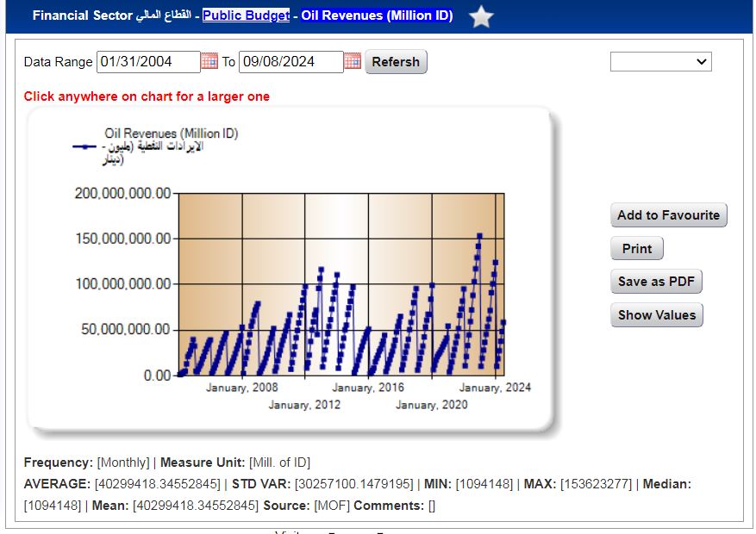This screenshot has height=534, width=756.
Task: Click the 200,000,000.00 y-axis label
Action: point(122,194)
